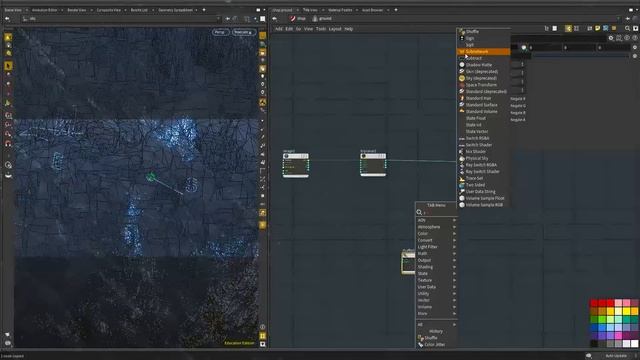The image size is (640, 360).
Task: Add a new pane tab with plus in right pane
Action: click(396, 10)
